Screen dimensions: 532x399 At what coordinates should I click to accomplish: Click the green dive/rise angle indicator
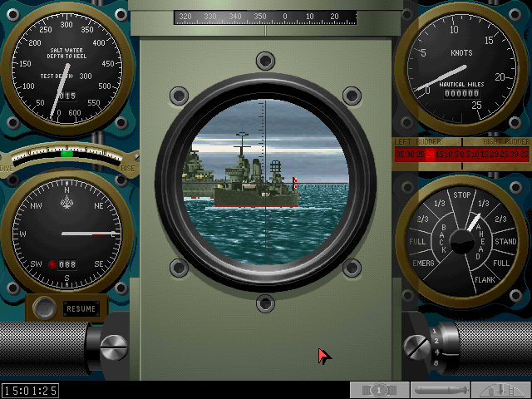(x=66, y=154)
